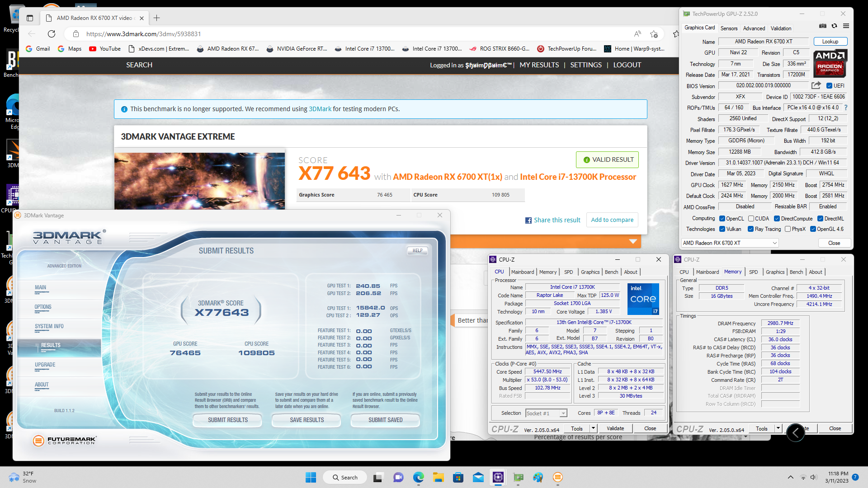Take GPU-Z screenshot with camera icon

(823, 26)
